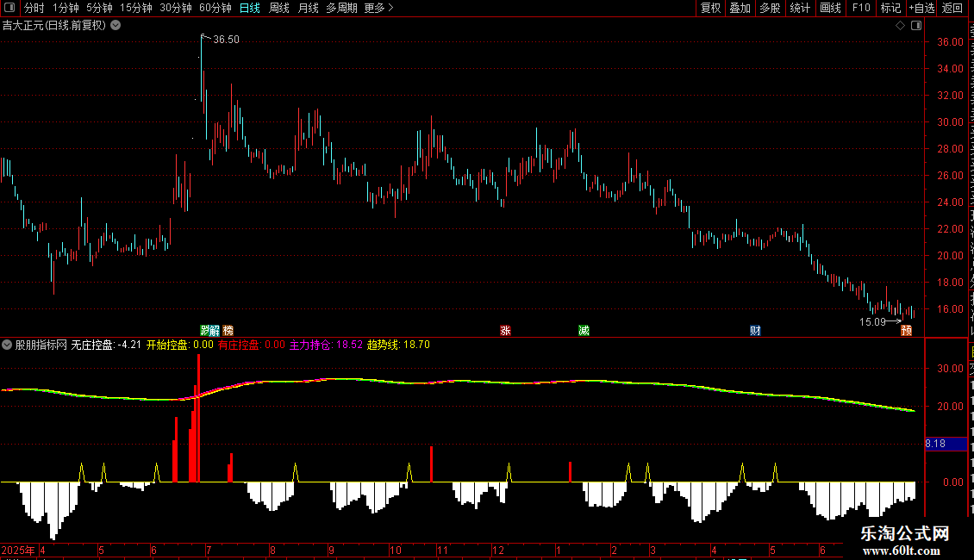Viewport: 974px width, 560px height.
Task: Toggle the left sidebar panel icon
Action: click(9, 8)
